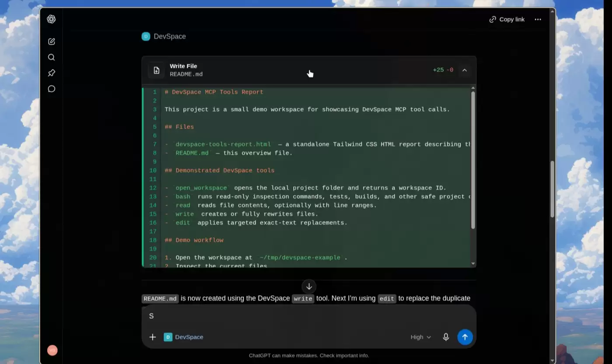612x364 pixels.
Task: Click the code block vertical scrollbar
Action: tap(473, 159)
